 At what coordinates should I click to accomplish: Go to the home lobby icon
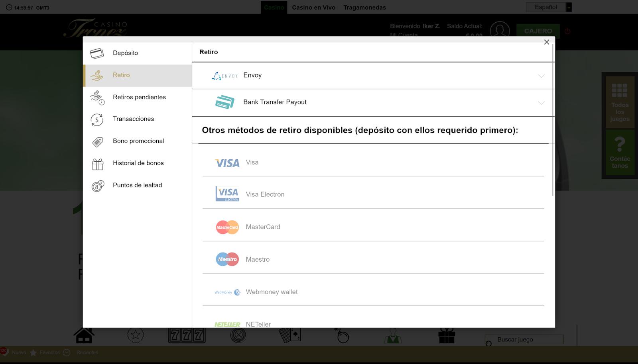click(84, 335)
